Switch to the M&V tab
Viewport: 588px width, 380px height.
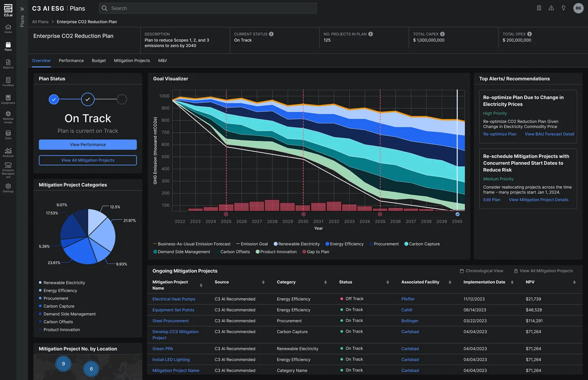163,60
